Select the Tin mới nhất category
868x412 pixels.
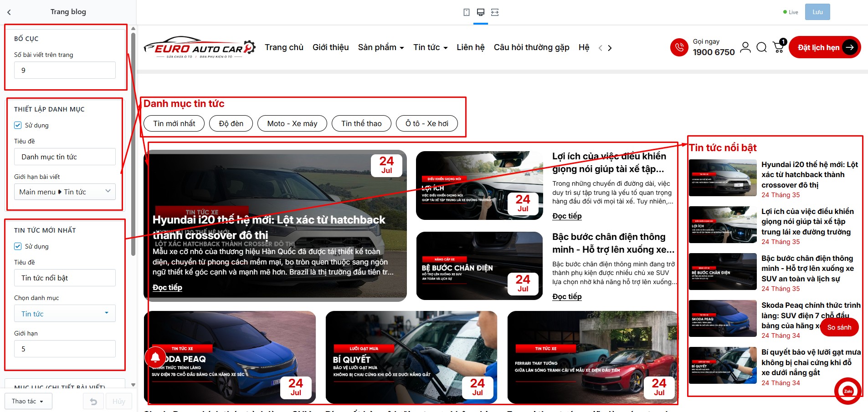click(174, 123)
